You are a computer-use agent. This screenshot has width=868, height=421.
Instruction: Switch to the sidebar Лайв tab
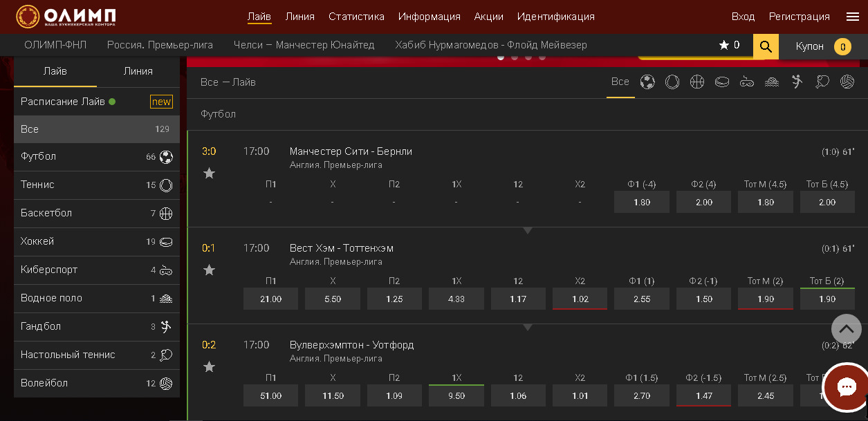(55, 71)
